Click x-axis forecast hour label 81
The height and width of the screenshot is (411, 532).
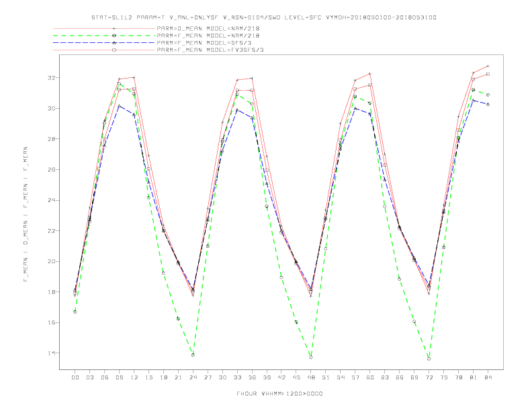(x=474, y=377)
